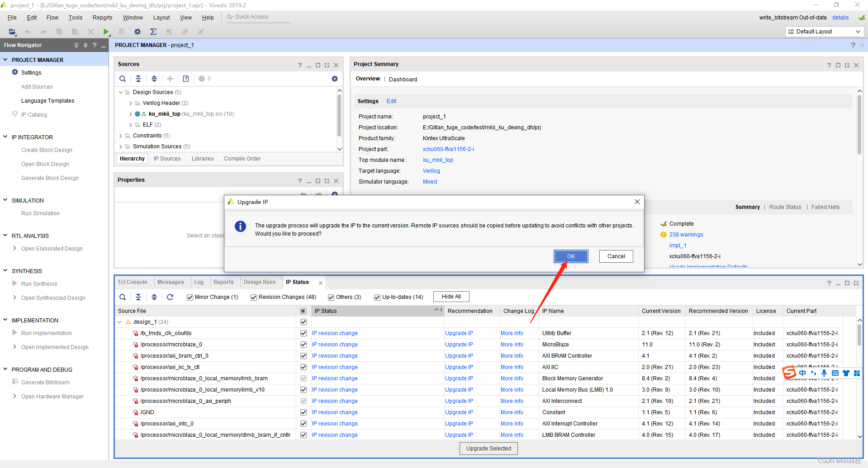Viewport: 868px width, 468px height.
Task: Expand ku_mkii_top module node
Action: [x=131, y=114]
